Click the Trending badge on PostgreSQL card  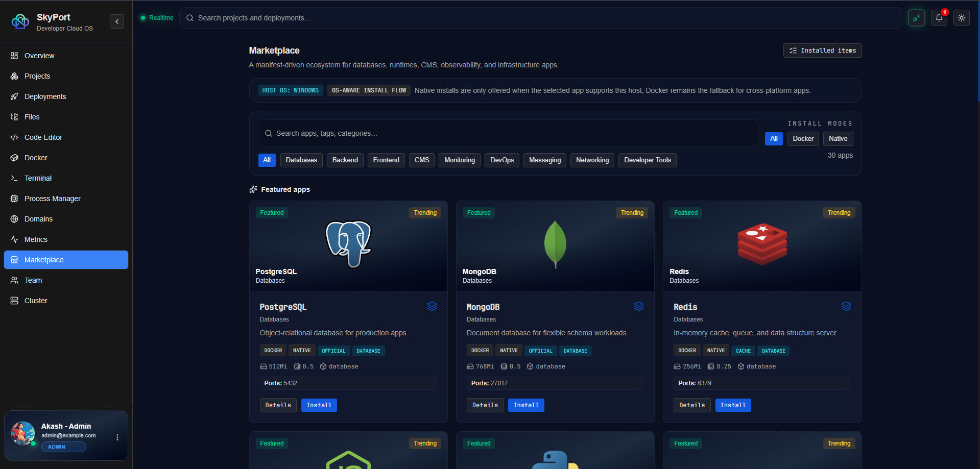(x=425, y=213)
